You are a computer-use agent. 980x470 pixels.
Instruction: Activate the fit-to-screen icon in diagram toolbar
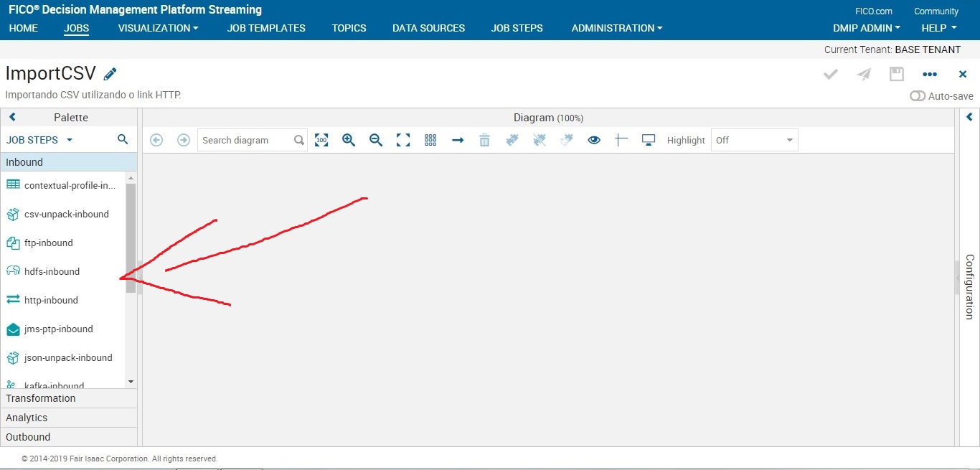403,140
